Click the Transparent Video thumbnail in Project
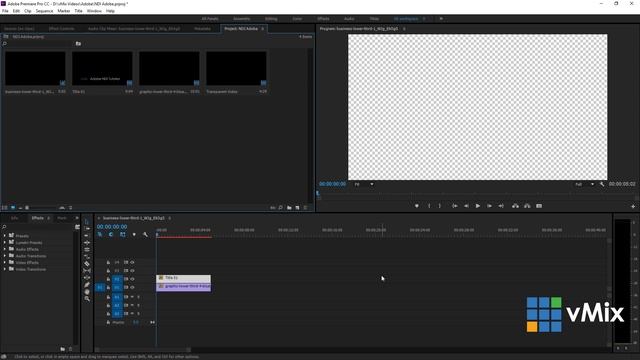 [236, 69]
